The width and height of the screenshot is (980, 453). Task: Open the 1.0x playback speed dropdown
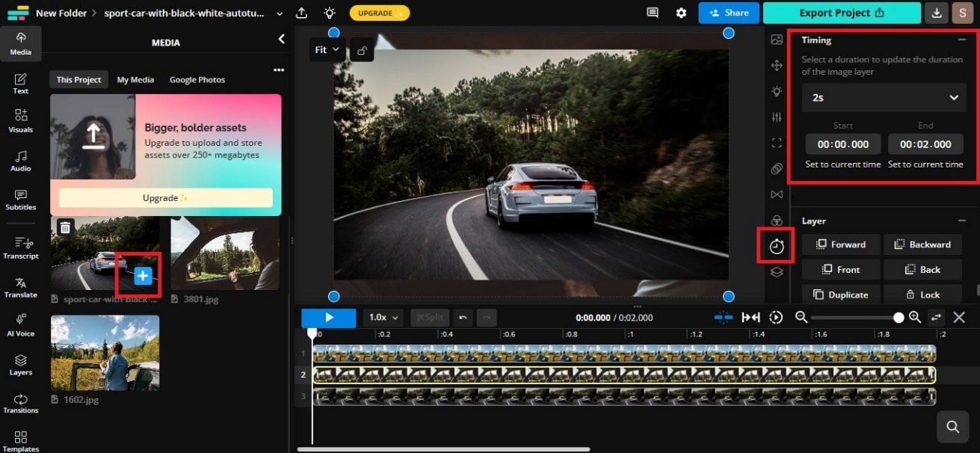tap(385, 317)
